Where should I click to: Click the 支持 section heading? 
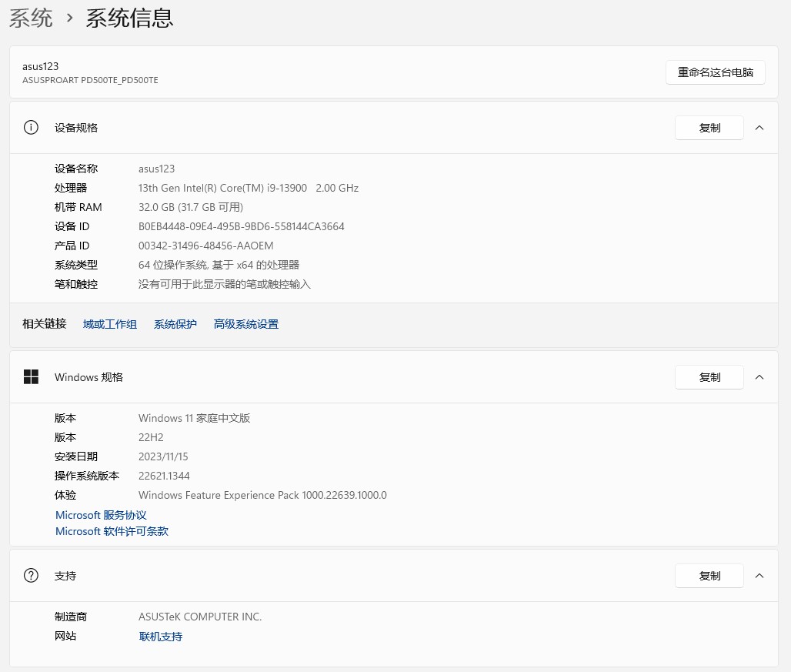pos(65,576)
